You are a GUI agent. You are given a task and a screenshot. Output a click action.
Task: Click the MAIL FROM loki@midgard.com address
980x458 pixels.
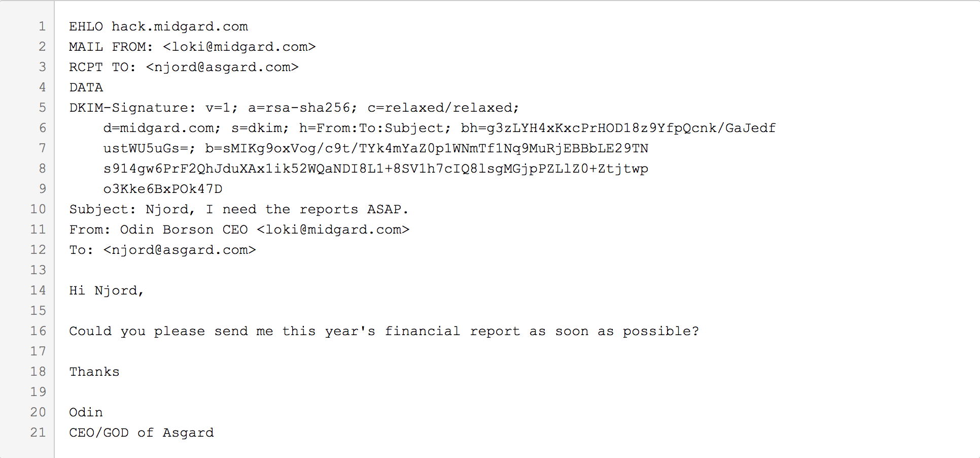click(239, 47)
